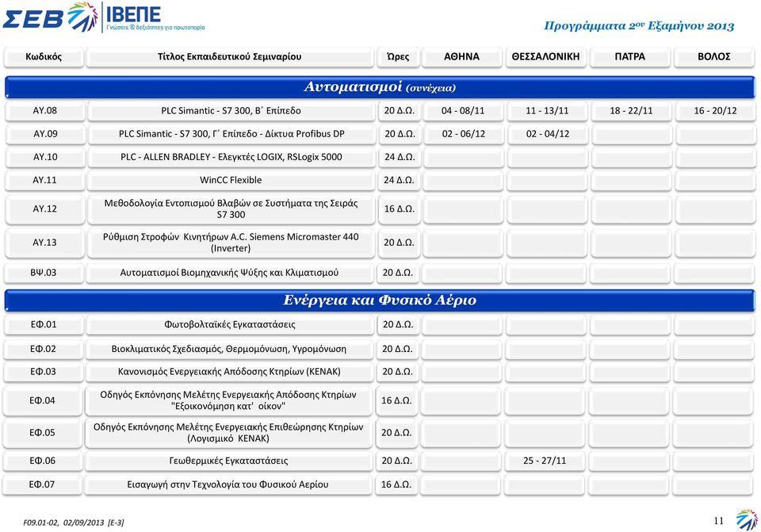
Task: Select code cell ΑΥ.11
Action: point(44,180)
